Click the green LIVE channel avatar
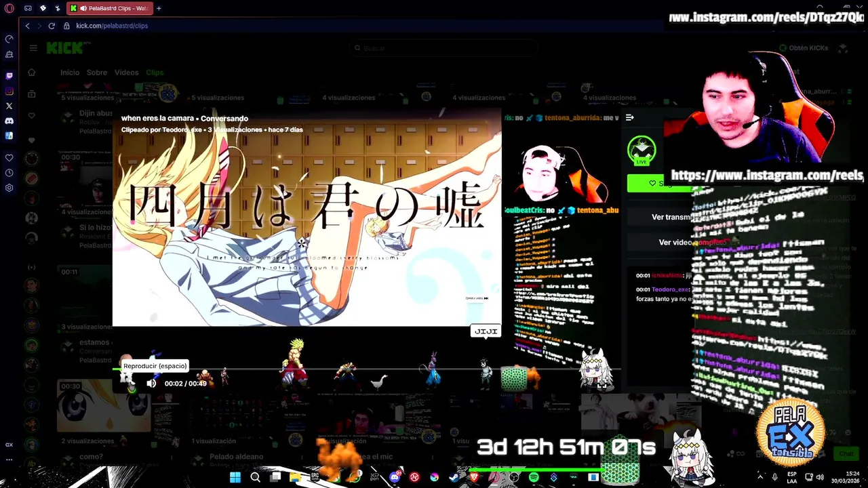868x488 pixels. point(642,150)
